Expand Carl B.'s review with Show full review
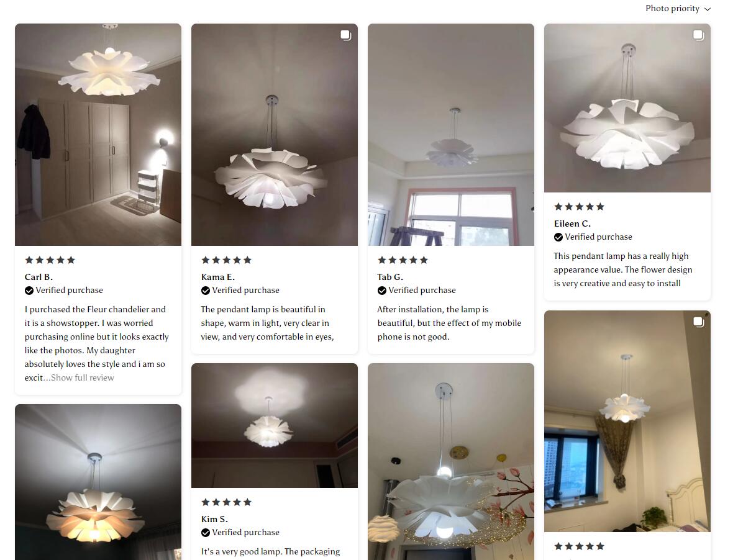The image size is (738, 560). point(83,377)
